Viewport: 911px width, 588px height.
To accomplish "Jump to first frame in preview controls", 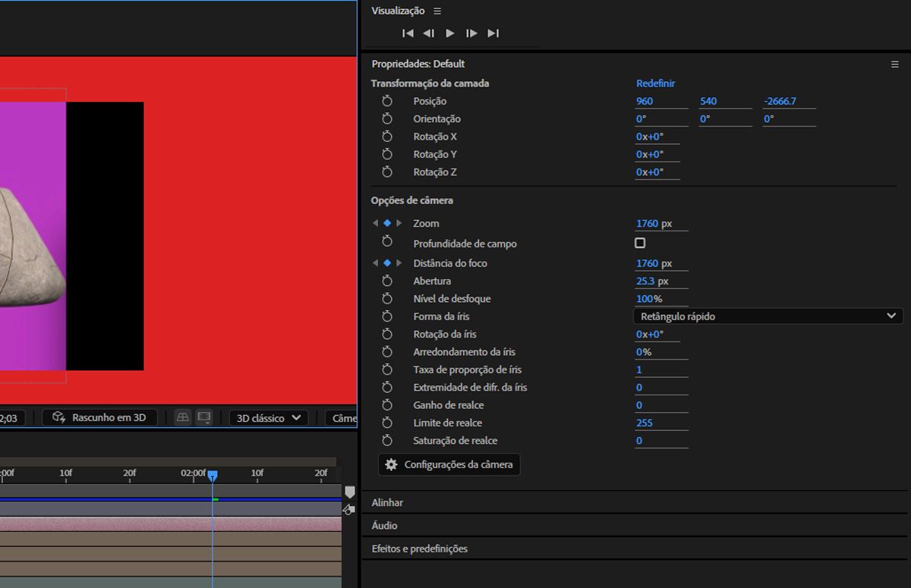I will click(x=408, y=33).
